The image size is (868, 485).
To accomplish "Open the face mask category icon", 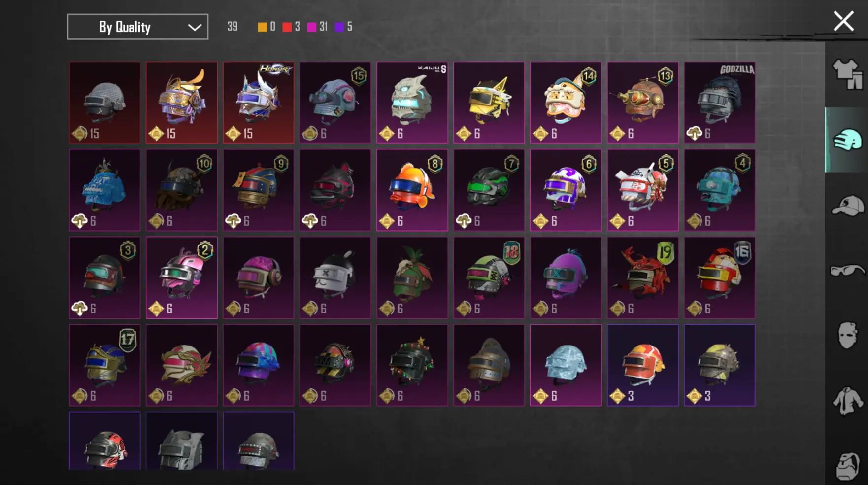I will click(847, 336).
